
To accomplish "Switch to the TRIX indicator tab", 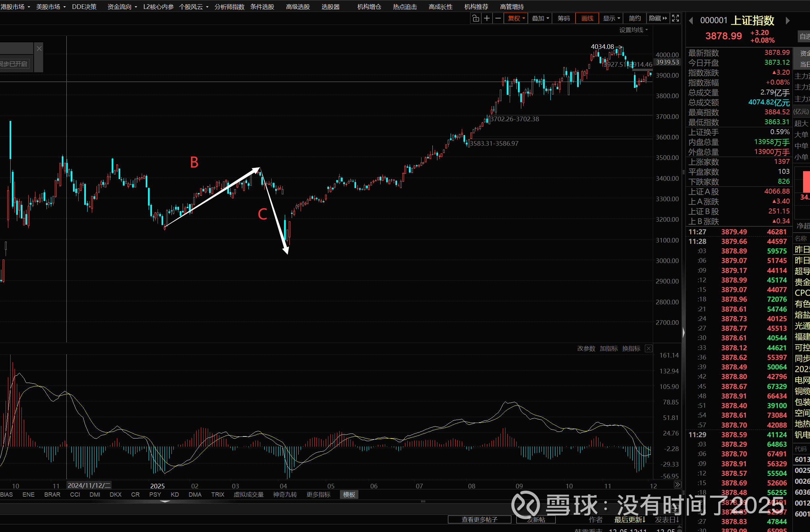I will click(217, 495).
